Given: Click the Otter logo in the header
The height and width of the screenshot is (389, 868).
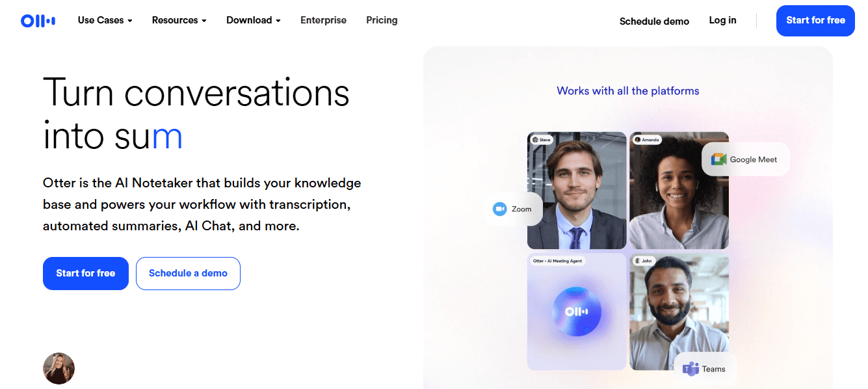Looking at the screenshot, I should pos(38,21).
